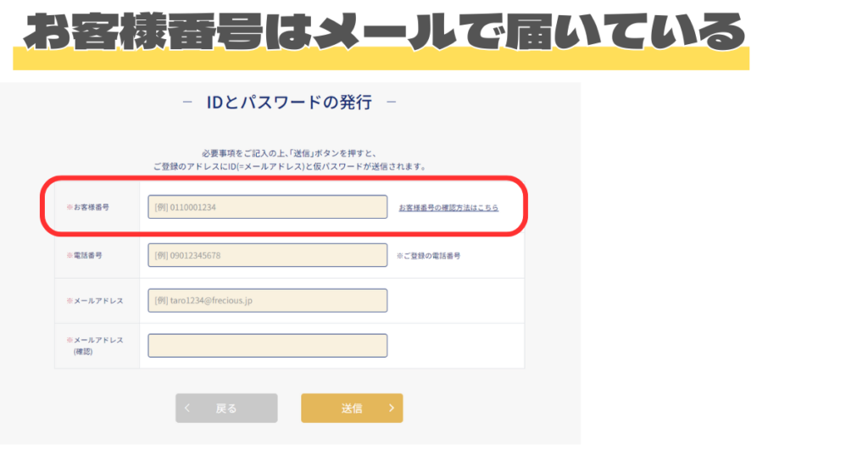Click the right chevron on 送信 button

pos(391,408)
